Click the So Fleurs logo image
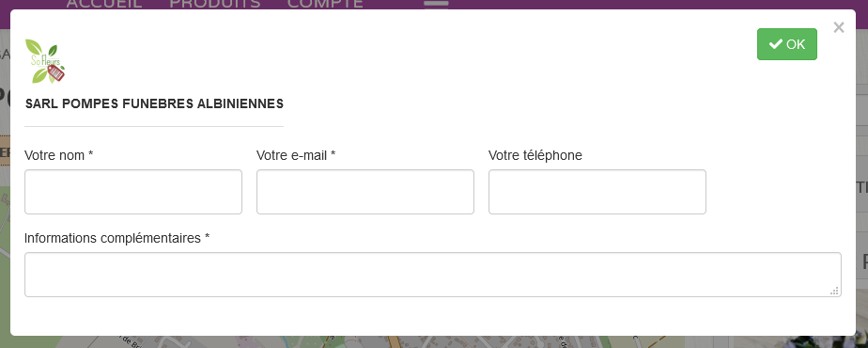This screenshot has width=868, height=348. pyautogui.click(x=45, y=61)
